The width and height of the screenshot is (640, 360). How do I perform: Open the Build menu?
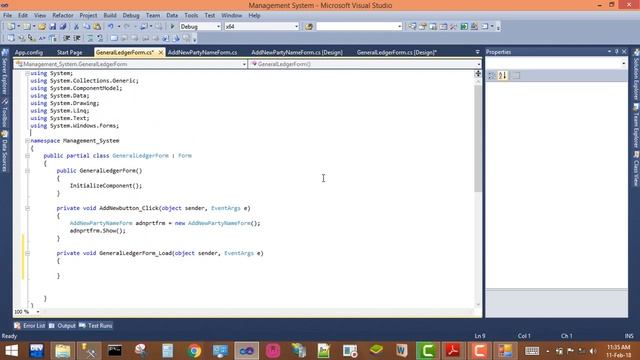pyautogui.click(x=109, y=16)
